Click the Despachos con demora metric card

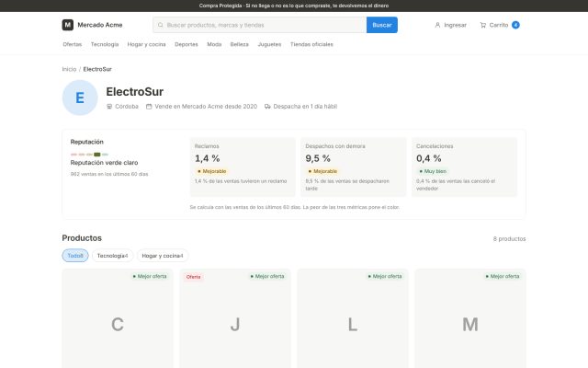click(353, 167)
